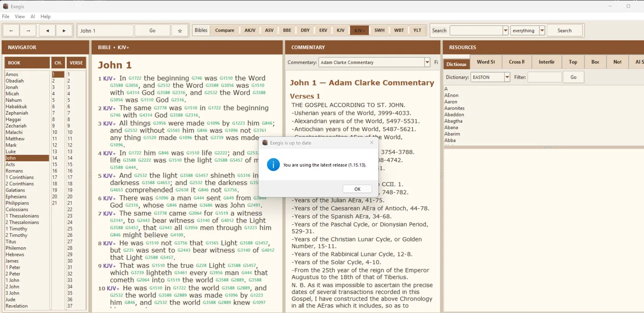Click the Search button in toolbar
The height and width of the screenshot is (313, 644).
pos(564,31)
